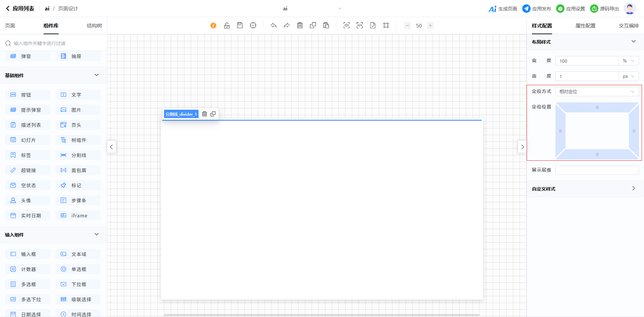Open the width unit % dropdown
This screenshot has width=644, height=317.
click(628, 61)
